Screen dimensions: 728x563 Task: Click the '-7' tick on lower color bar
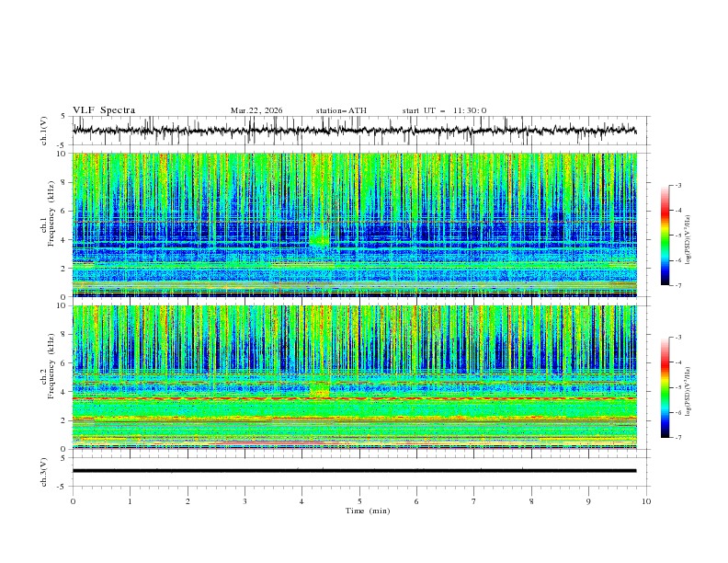click(678, 437)
